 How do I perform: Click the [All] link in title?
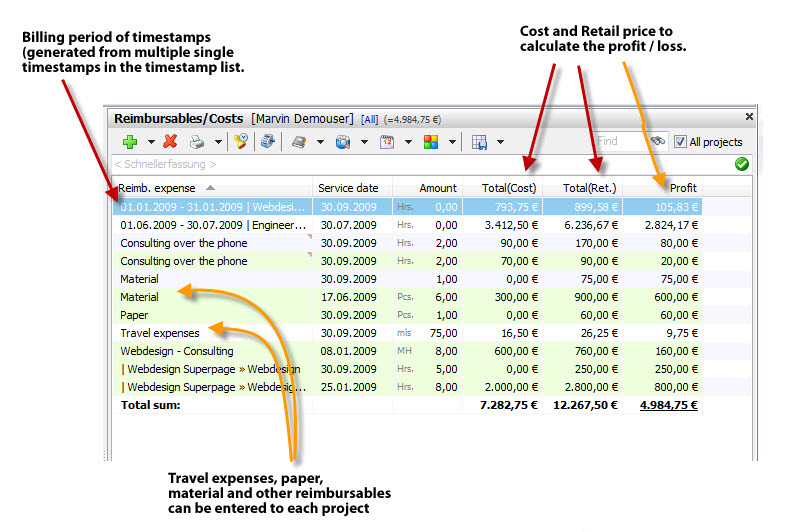click(x=369, y=120)
